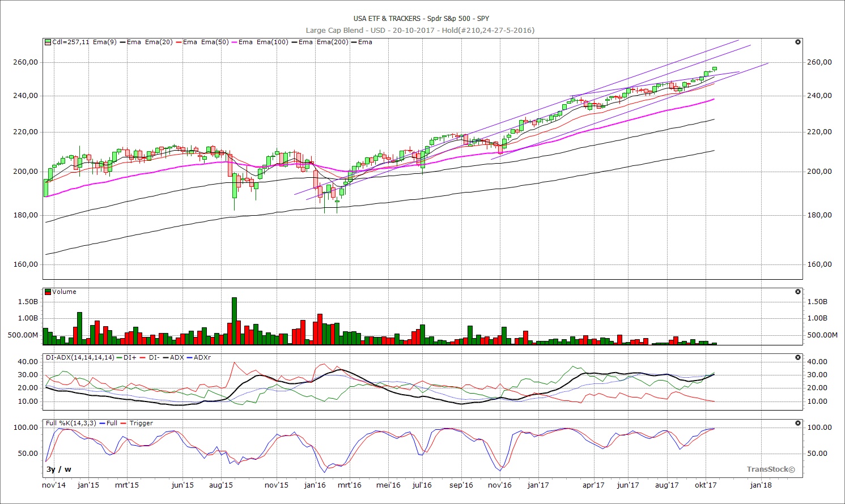Close the main price chart panel
This screenshot has height=504, width=845.
click(798, 42)
